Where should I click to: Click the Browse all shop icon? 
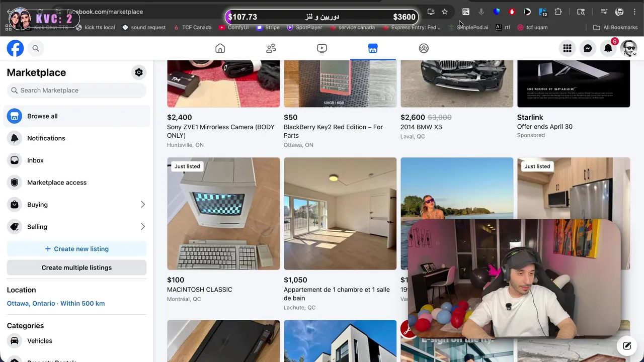(15, 116)
